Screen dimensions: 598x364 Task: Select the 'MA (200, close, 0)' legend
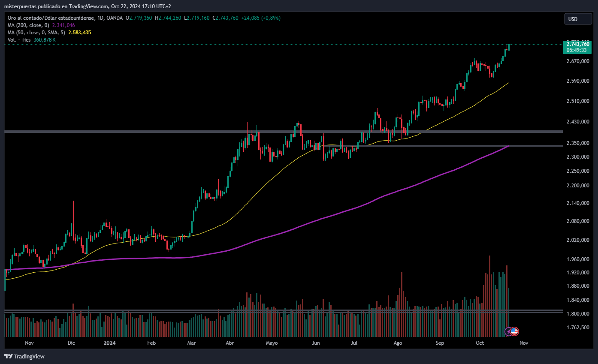click(28, 25)
